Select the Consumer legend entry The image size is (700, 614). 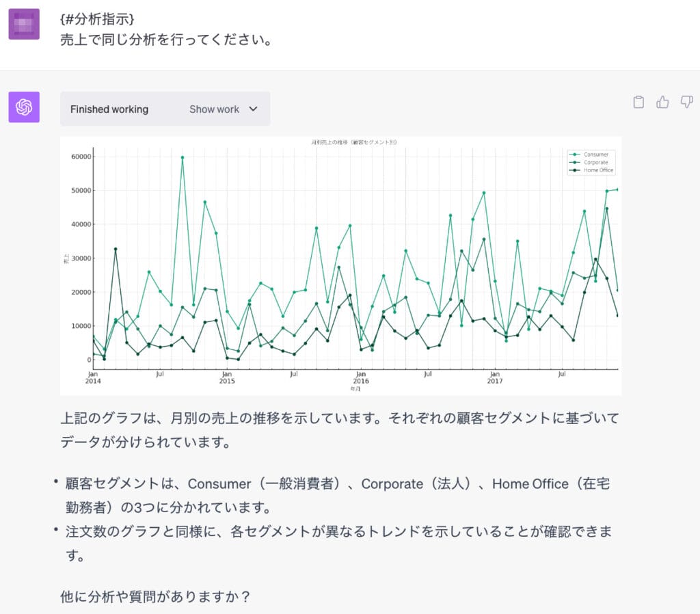click(x=595, y=155)
